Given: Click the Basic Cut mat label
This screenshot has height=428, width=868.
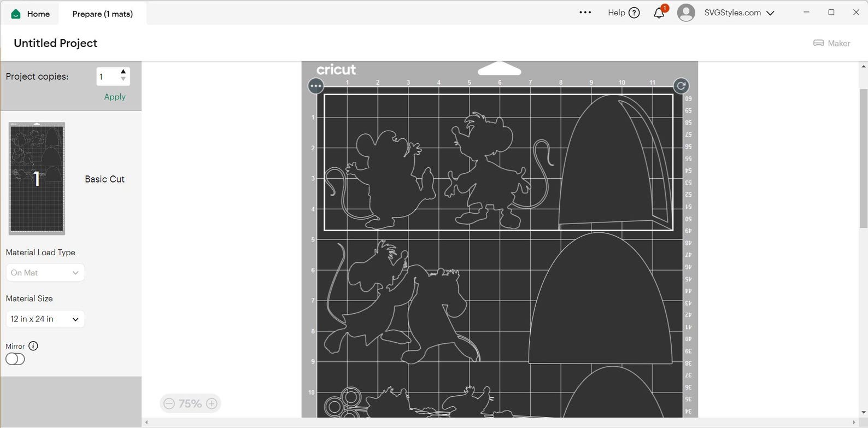Looking at the screenshot, I should 105,179.
